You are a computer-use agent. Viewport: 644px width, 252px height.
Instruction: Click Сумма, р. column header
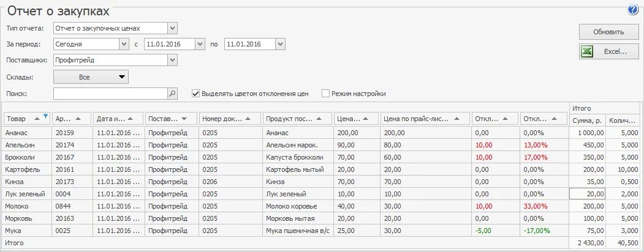click(588, 120)
